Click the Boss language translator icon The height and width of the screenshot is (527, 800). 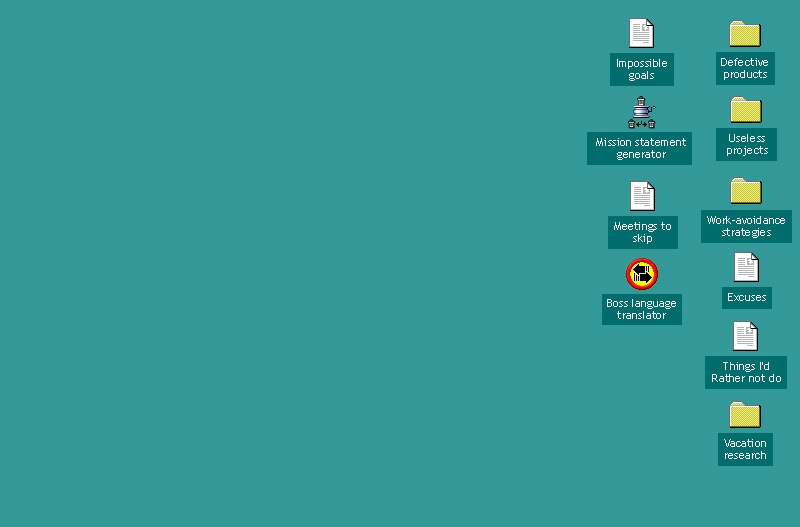[642, 274]
